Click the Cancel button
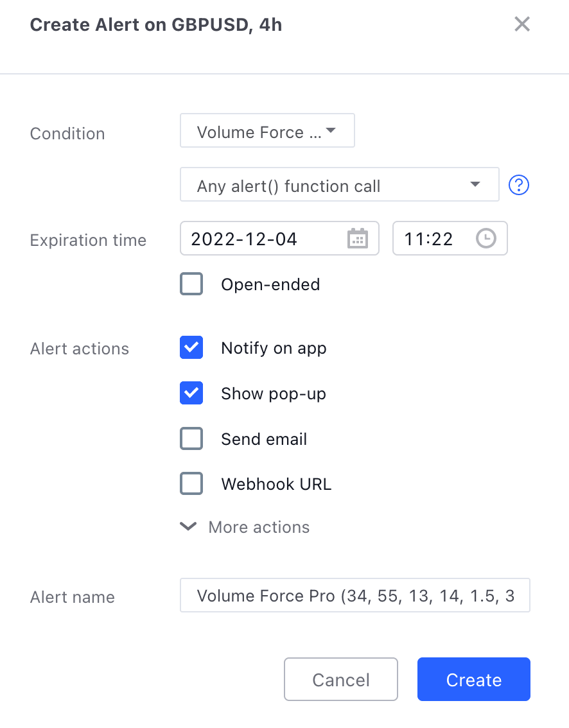Screen dimensions: 569x728 pos(341,679)
